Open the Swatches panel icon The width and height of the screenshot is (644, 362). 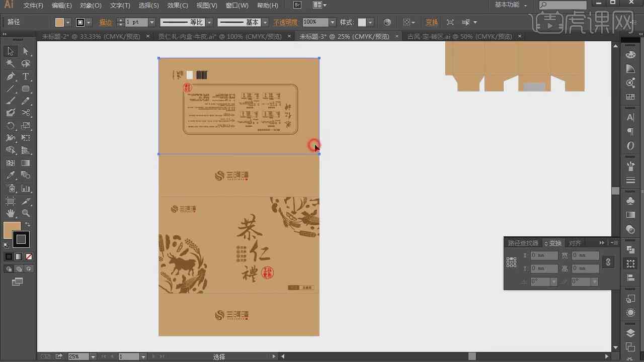630,97
